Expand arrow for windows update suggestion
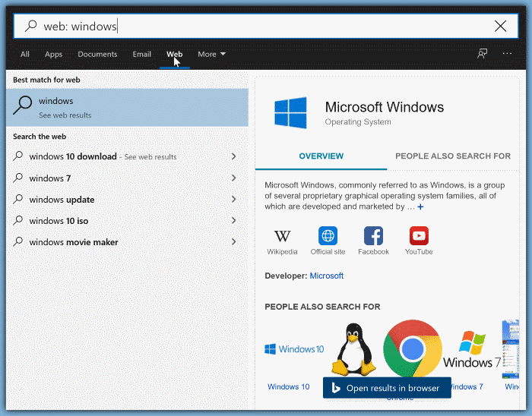 pyautogui.click(x=234, y=199)
